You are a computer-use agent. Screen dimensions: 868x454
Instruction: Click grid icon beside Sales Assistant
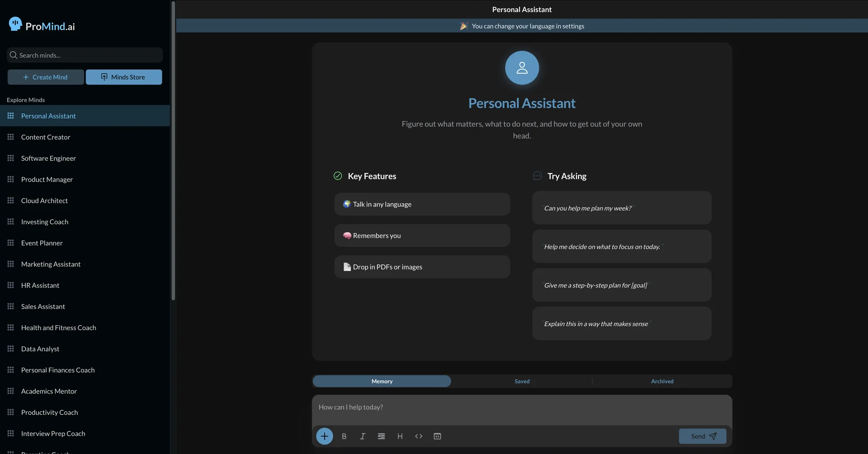click(x=11, y=306)
